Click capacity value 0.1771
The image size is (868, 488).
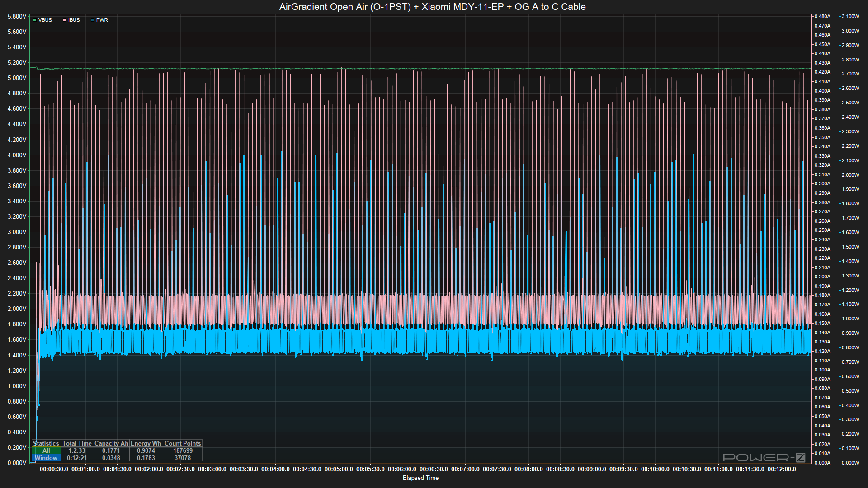(x=111, y=450)
